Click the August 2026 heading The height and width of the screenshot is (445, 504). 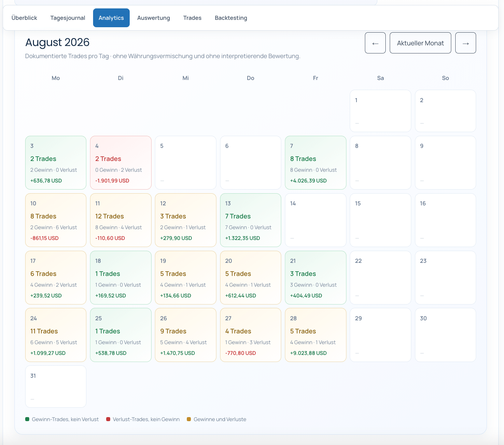point(57,42)
